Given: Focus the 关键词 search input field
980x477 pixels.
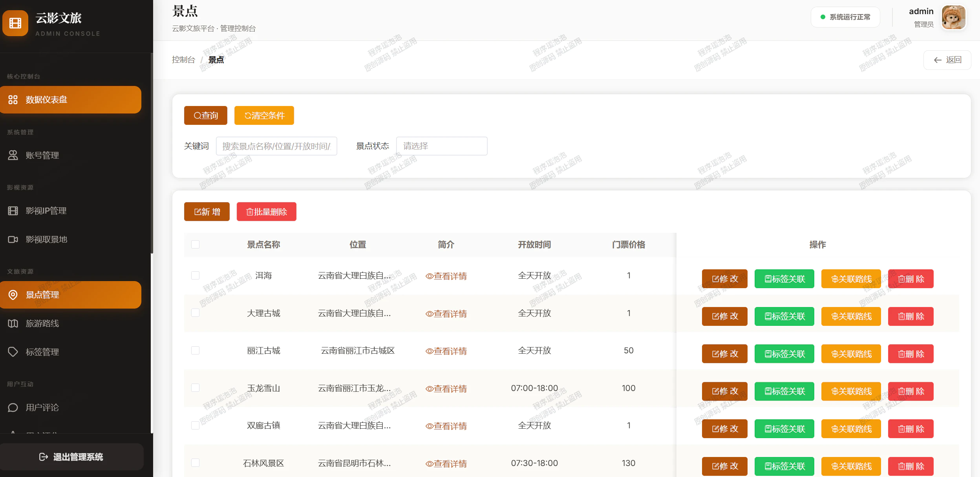Looking at the screenshot, I should coord(276,146).
